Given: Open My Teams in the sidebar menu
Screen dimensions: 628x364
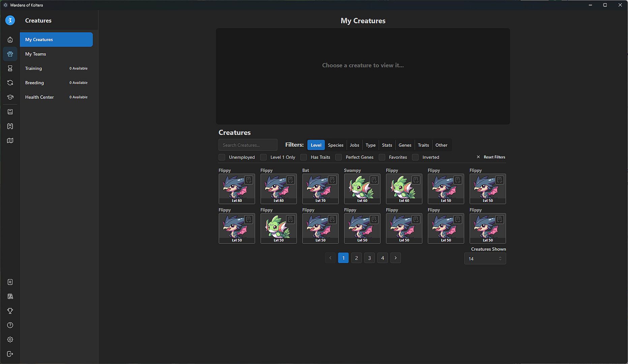Looking at the screenshot, I should click(x=35, y=54).
